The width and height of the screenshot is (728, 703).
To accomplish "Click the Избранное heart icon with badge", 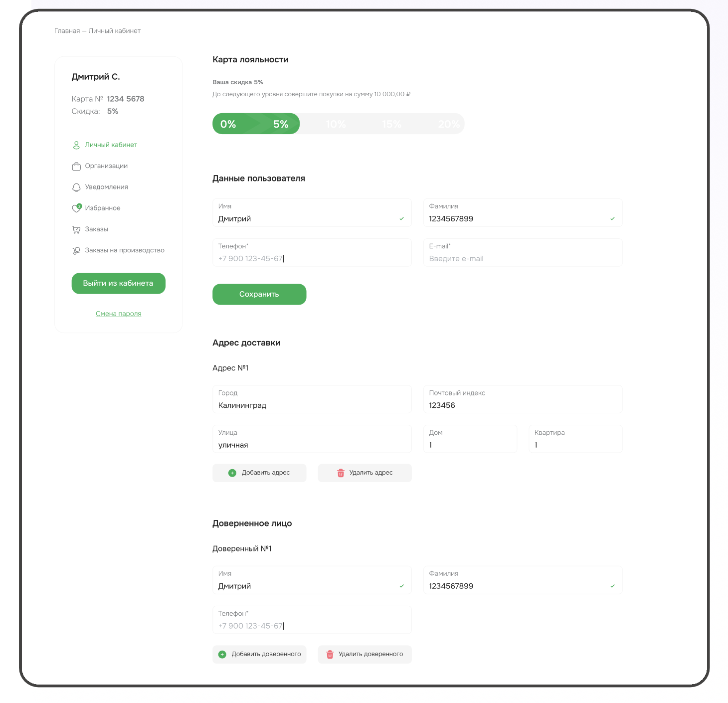I will click(x=76, y=208).
